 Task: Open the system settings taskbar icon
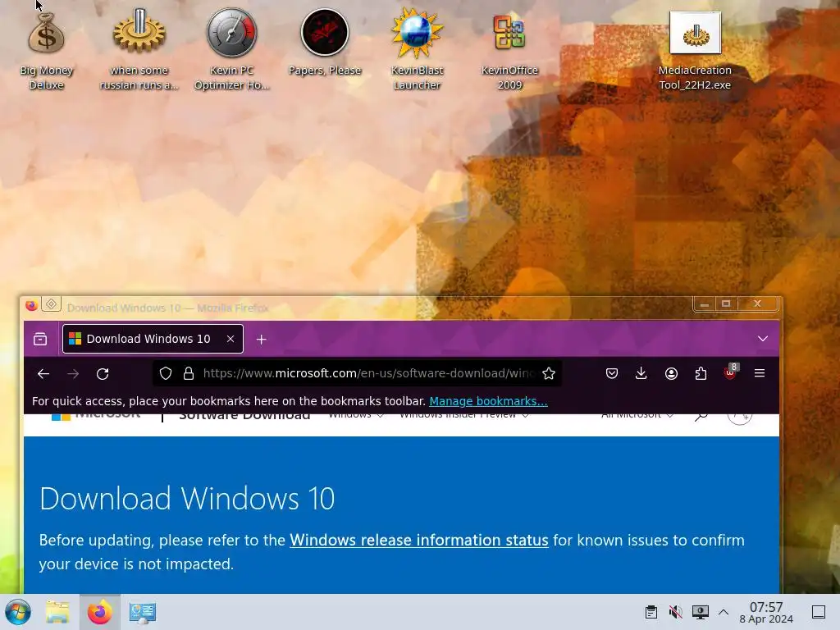[143, 612]
